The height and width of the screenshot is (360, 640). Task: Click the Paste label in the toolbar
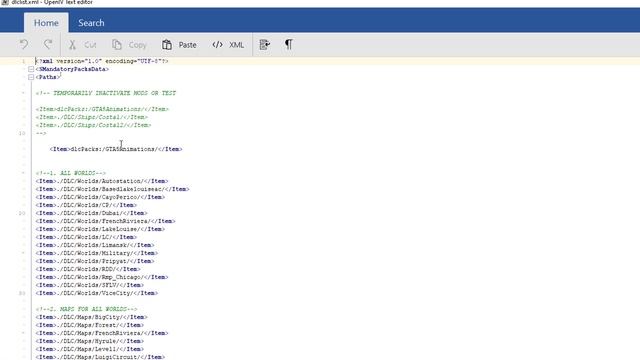[187, 45]
